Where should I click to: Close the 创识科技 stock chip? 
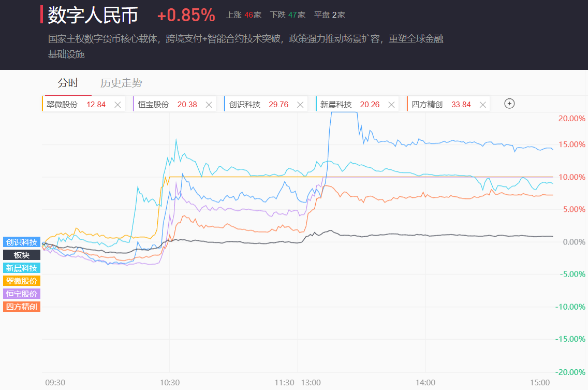point(300,105)
